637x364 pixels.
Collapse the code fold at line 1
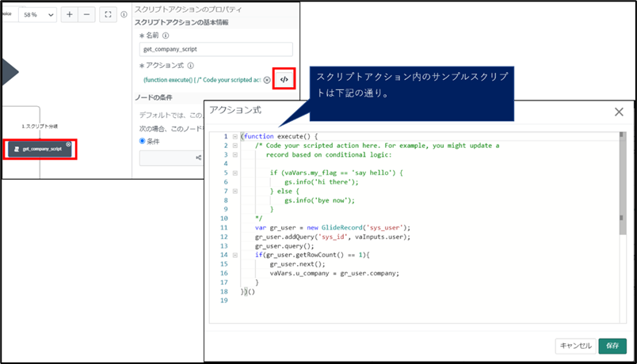tap(235, 136)
